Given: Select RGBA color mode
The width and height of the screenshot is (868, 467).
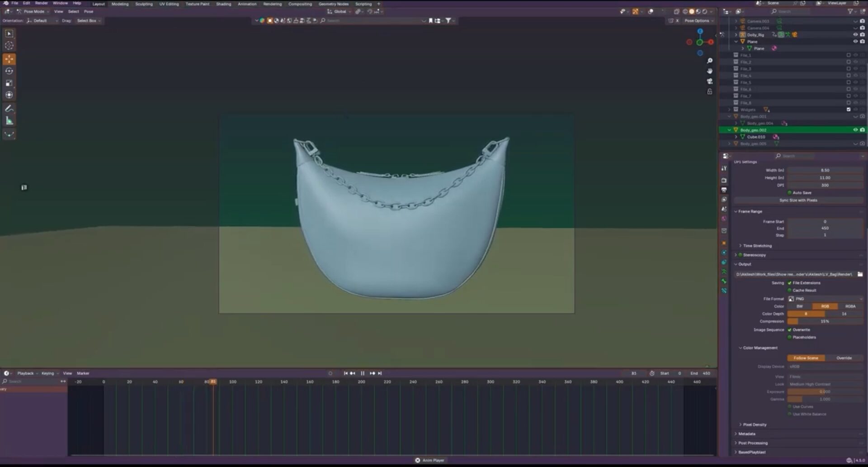Looking at the screenshot, I should click(x=850, y=306).
